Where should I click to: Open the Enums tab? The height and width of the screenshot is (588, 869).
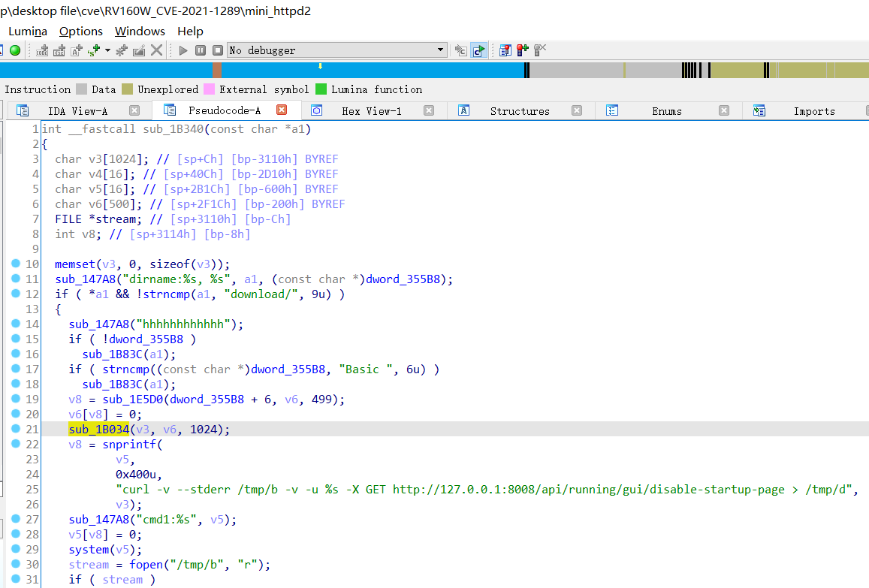point(667,111)
